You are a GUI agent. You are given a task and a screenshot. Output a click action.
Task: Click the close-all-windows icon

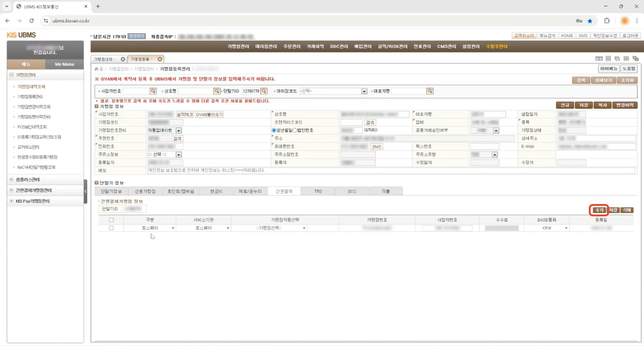point(636,59)
